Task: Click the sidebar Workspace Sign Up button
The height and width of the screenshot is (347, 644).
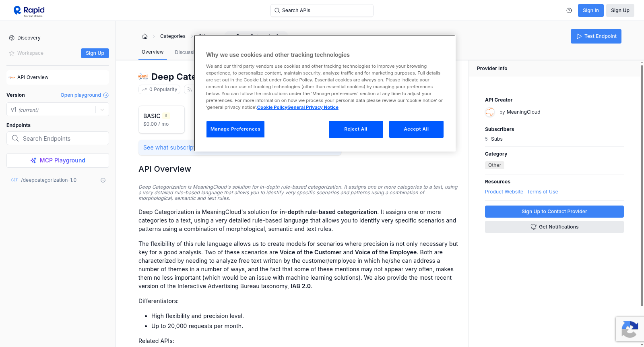Action: 95,53
